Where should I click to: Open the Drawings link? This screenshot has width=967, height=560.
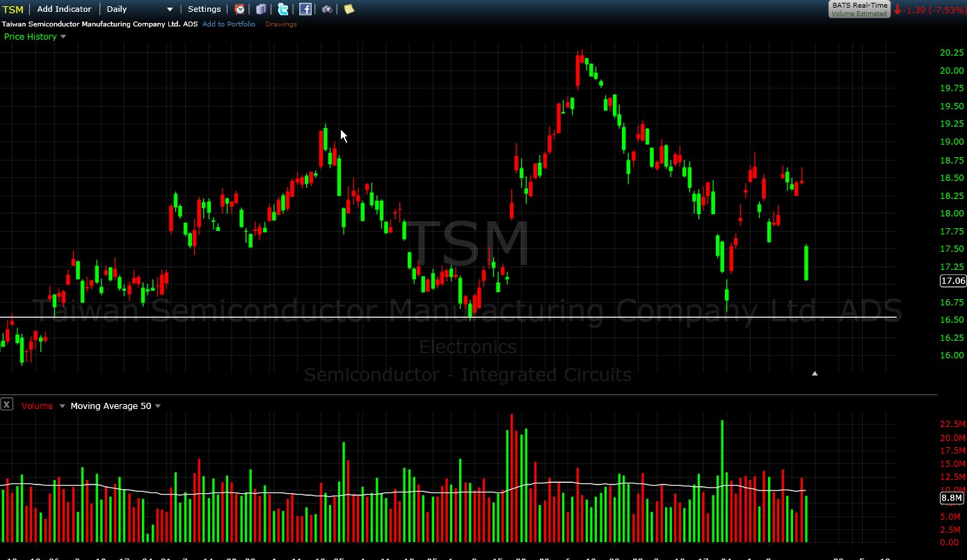pyautogui.click(x=281, y=24)
